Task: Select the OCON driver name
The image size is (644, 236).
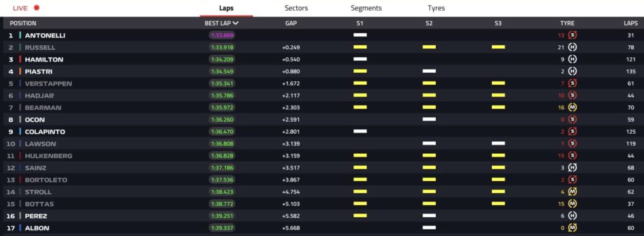Action: [35, 120]
